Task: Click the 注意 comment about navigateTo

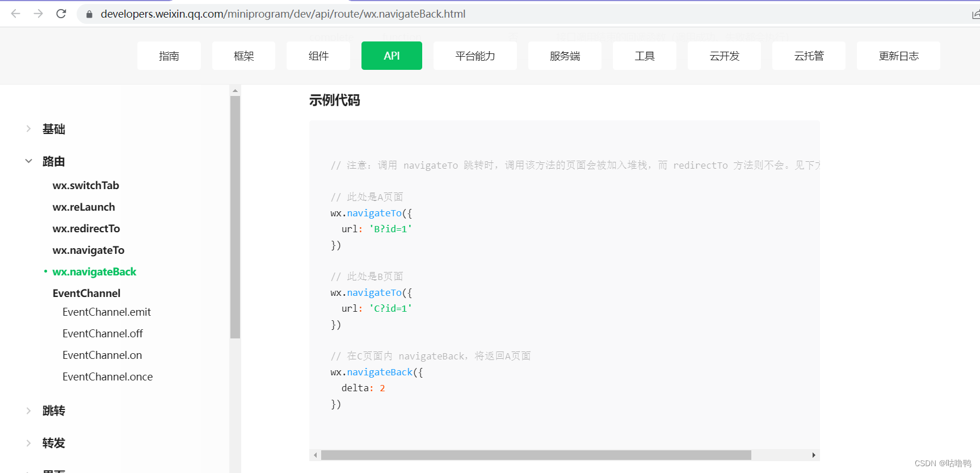Action: 575,165
